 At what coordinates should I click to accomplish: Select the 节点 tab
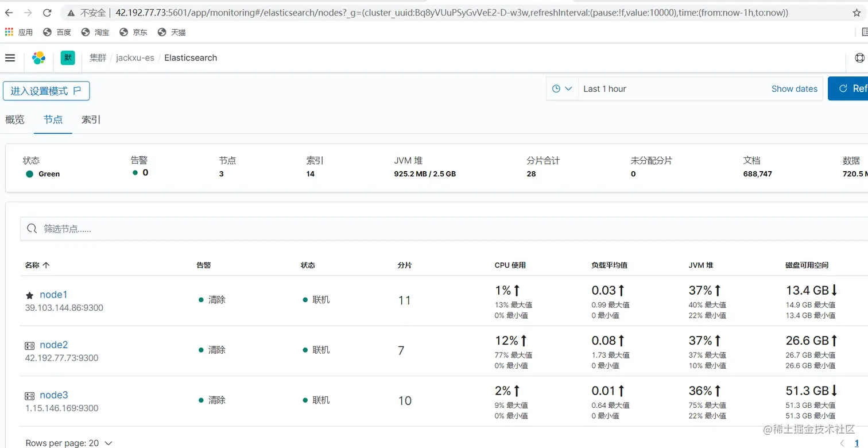pos(53,119)
